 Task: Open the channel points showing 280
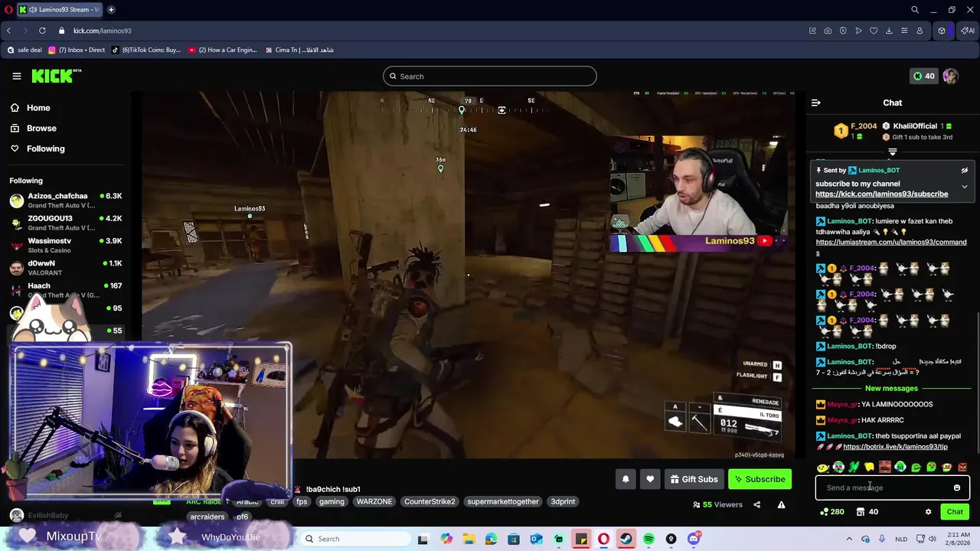(x=831, y=512)
